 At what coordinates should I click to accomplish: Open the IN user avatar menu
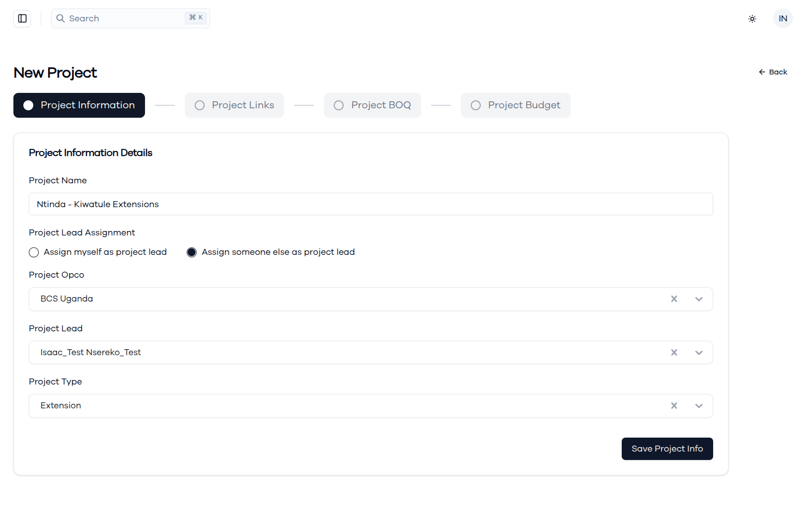(x=783, y=18)
